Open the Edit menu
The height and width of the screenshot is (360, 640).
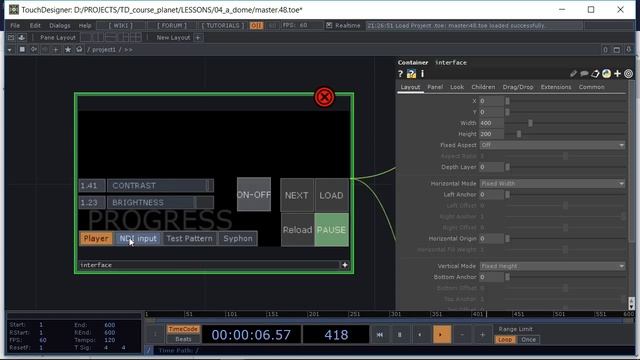(35, 25)
